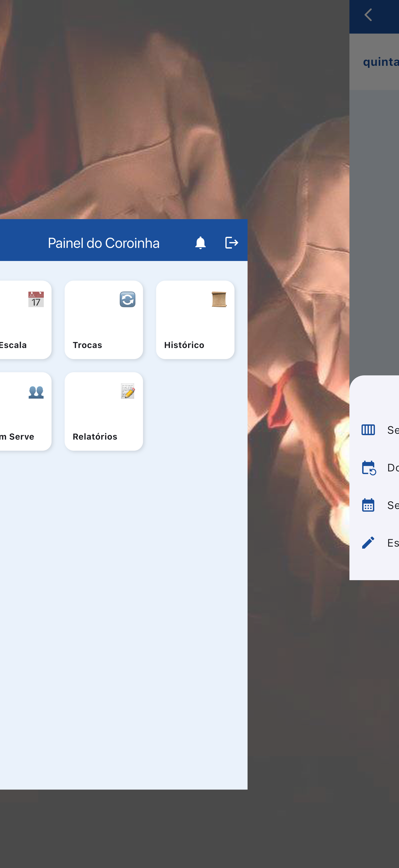
Task: Open notifications with the bell icon
Action: click(200, 243)
